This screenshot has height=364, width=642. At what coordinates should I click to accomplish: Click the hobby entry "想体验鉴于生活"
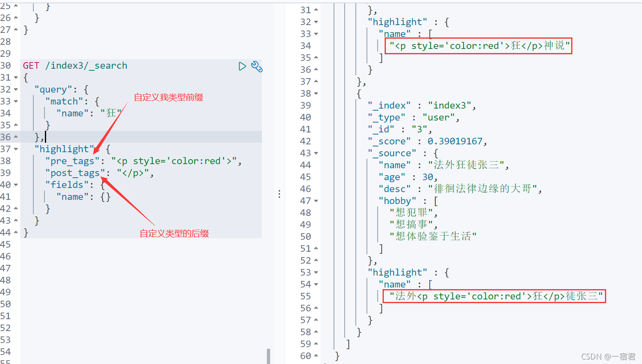click(433, 237)
